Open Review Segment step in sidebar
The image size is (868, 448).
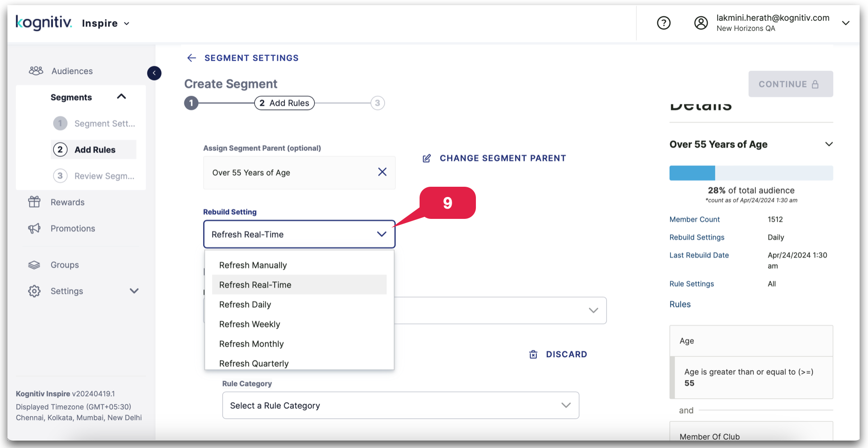click(x=94, y=176)
